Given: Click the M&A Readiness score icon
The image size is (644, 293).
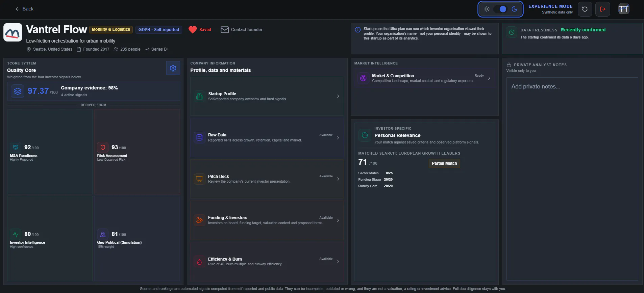Looking at the screenshot, I should pos(16,147).
